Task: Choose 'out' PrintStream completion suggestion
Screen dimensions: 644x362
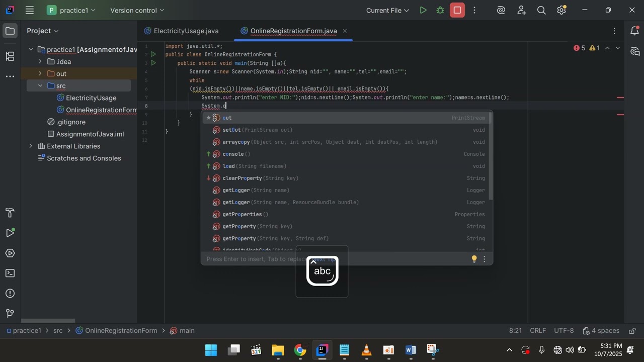Action: tap(347, 118)
